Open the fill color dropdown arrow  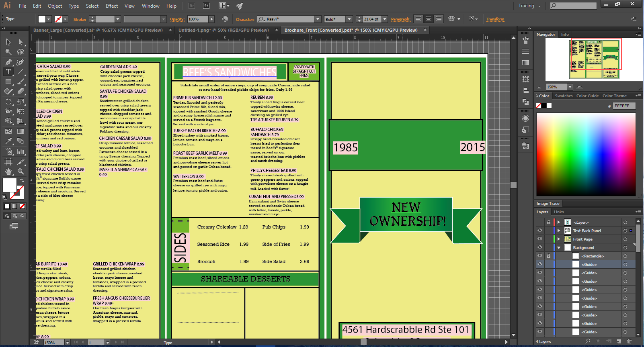(x=49, y=19)
